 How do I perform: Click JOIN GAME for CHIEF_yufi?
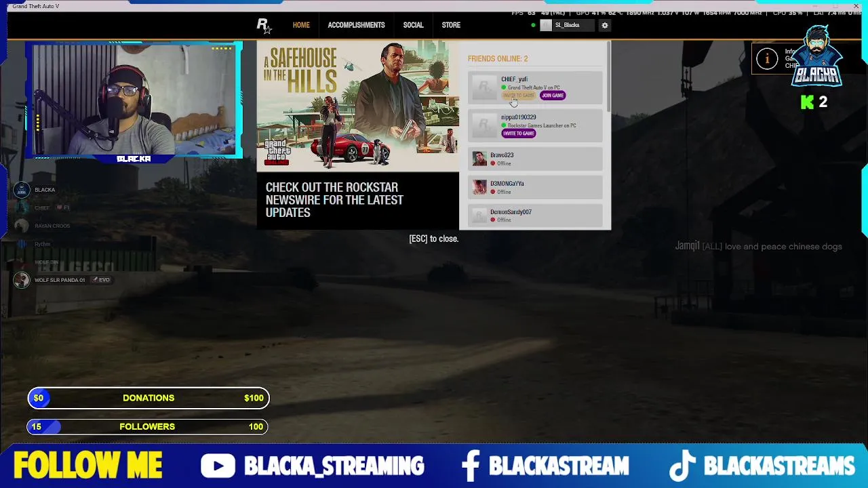(x=553, y=96)
